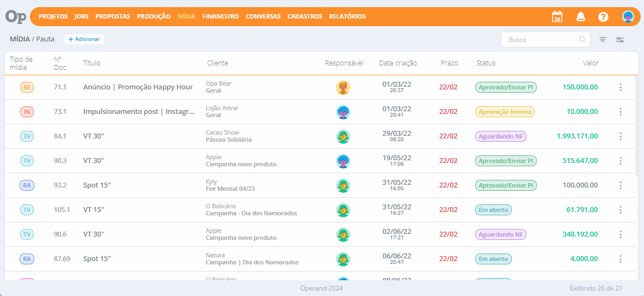Open three-dot menu for Natura row
644x296 pixels.
point(621,259)
